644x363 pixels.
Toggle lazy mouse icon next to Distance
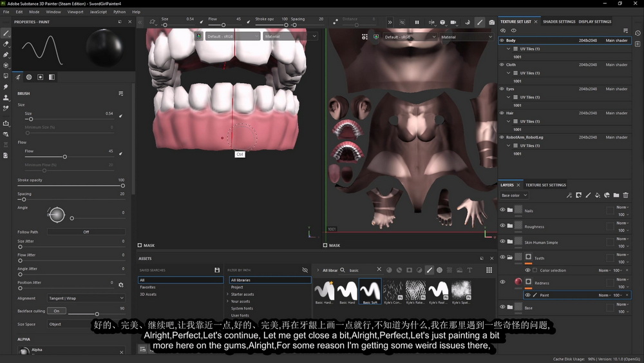[x=336, y=21]
